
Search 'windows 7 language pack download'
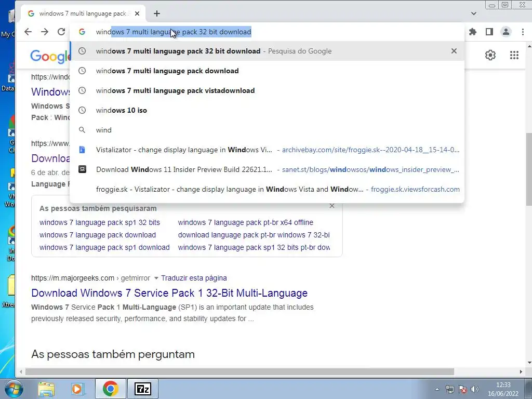point(97,235)
